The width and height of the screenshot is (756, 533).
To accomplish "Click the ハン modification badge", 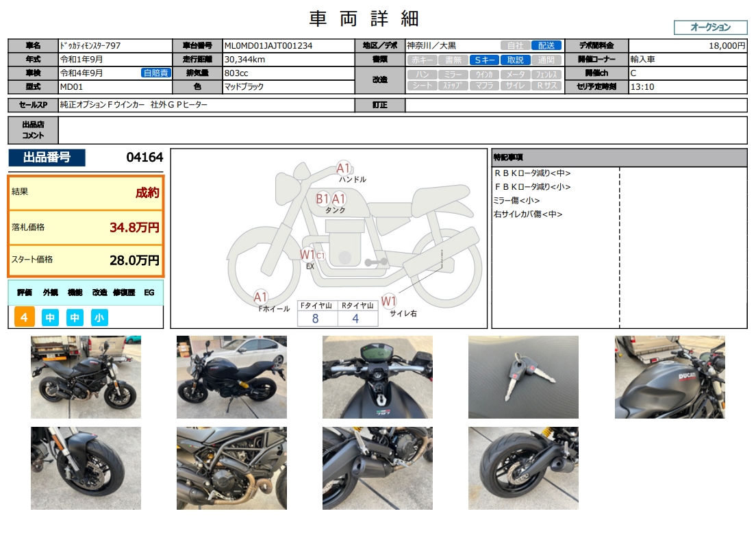I will point(422,75).
